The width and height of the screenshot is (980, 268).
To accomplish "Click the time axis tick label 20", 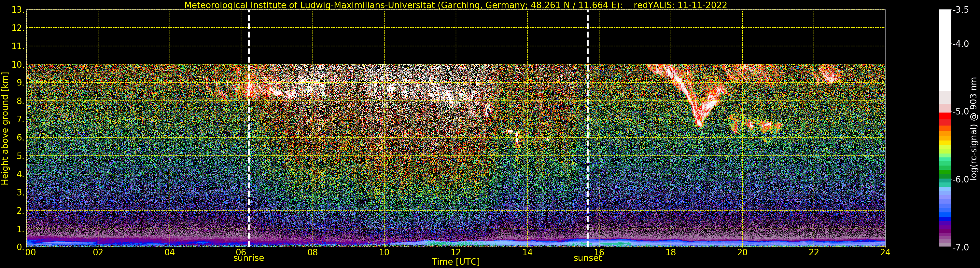I will click(x=742, y=252).
